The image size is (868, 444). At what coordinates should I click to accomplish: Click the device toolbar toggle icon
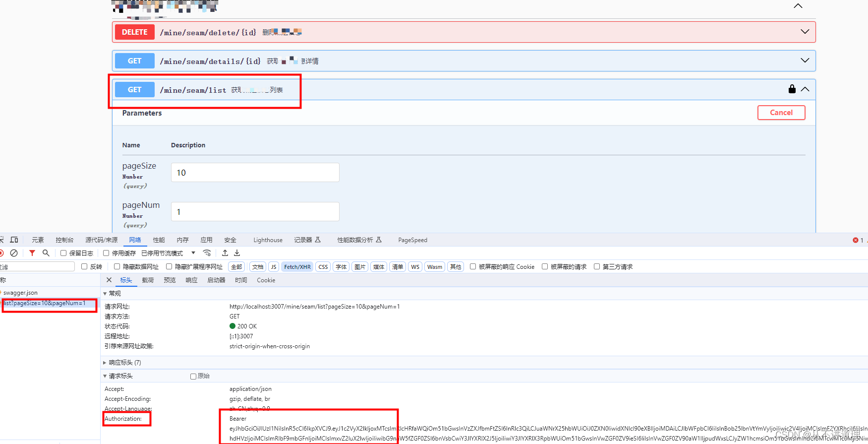[x=14, y=240]
